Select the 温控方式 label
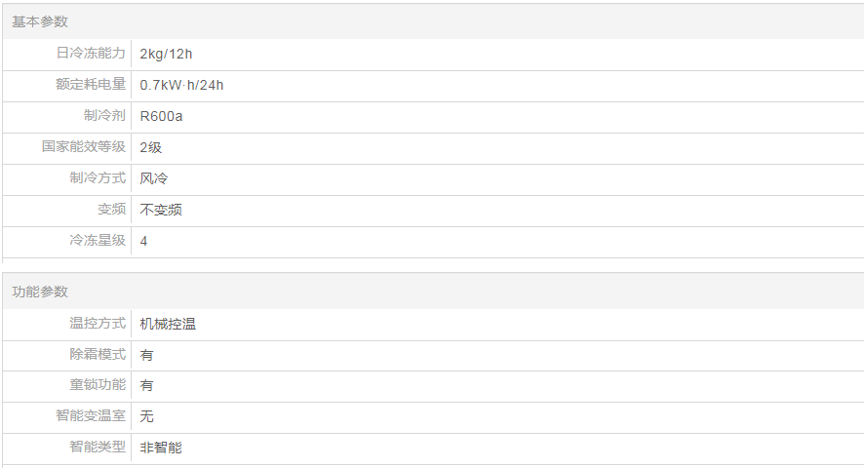 click(x=98, y=324)
